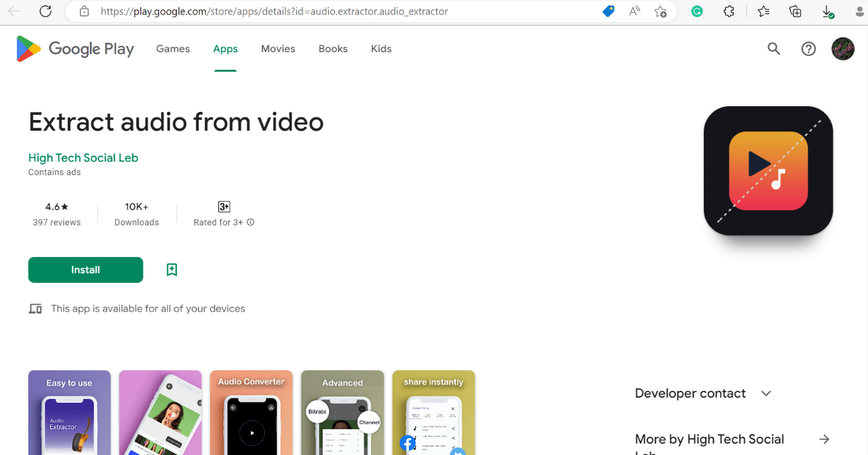The image size is (868, 455).
Task: Click the info icon next to Rated for 3+
Action: (x=250, y=222)
